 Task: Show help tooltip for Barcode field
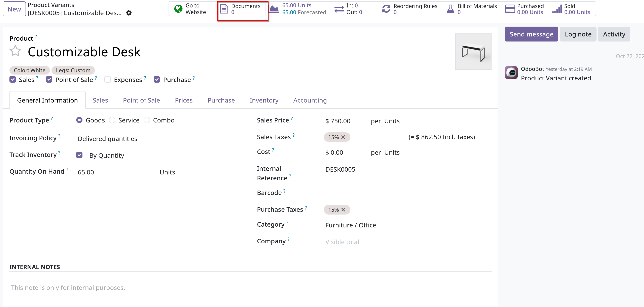285,191
